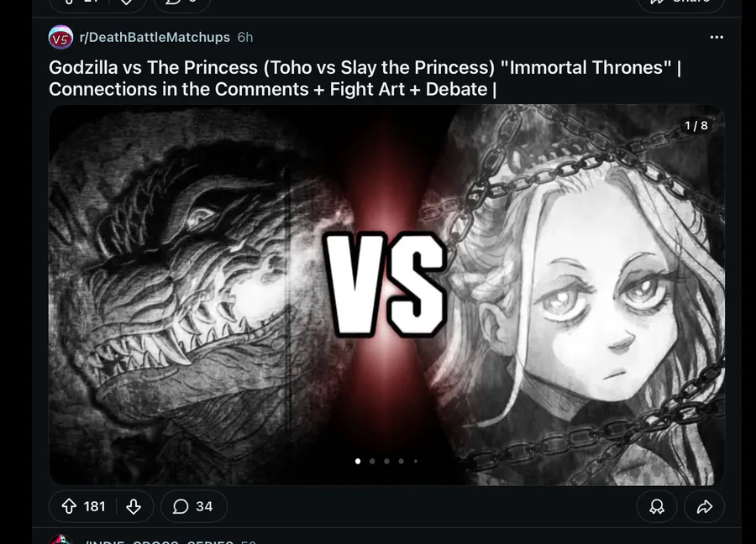Screen dimensions: 756x544
Task: Downvote the Godzilla vs The Princess post
Action: [134, 506]
